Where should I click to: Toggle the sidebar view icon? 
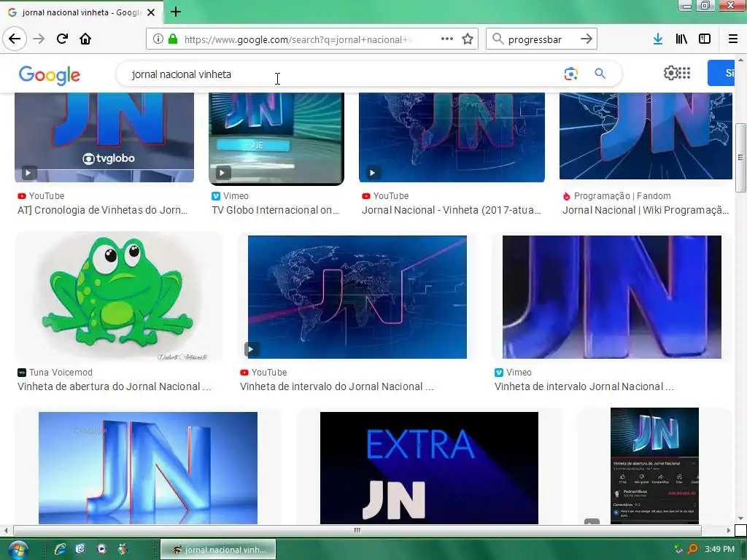(x=705, y=39)
